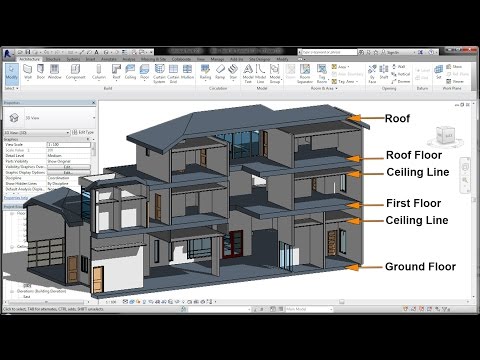The width and height of the screenshot is (480, 360).
Task: Open the 3D View instance filter dropdown
Action: point(37,133)
